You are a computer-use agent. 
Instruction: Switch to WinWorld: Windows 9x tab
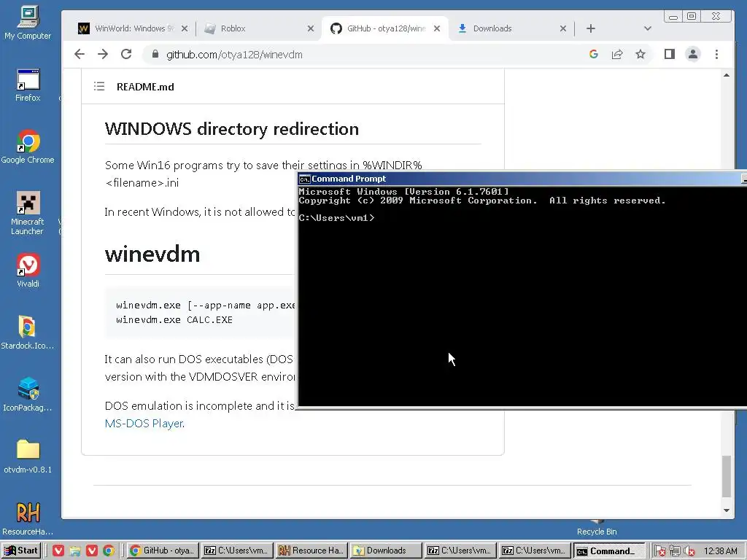(133, 28)
